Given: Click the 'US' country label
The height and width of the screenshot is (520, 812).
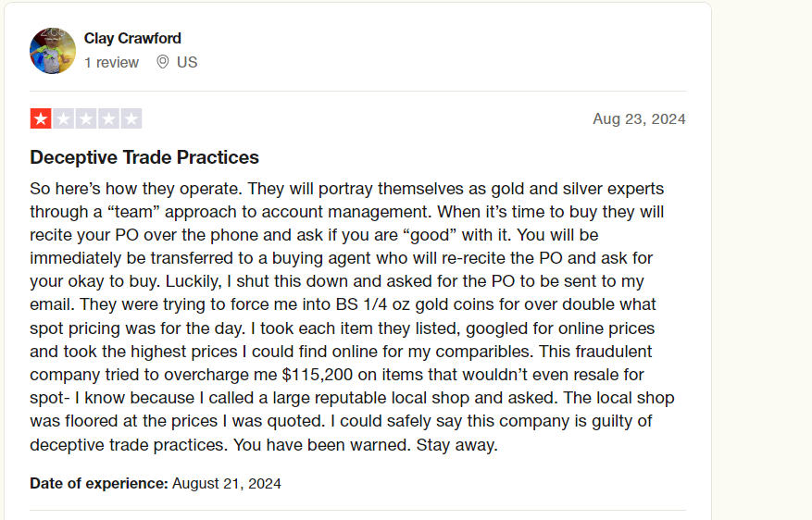Looking at the screenshot, I should (x=187, y=62).
